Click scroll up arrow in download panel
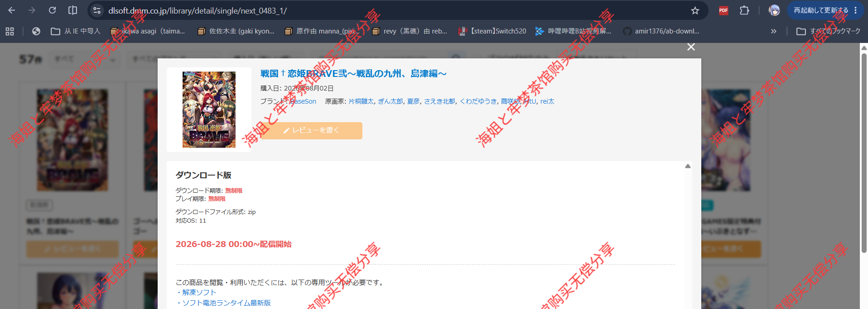 (x=688, y=166)
